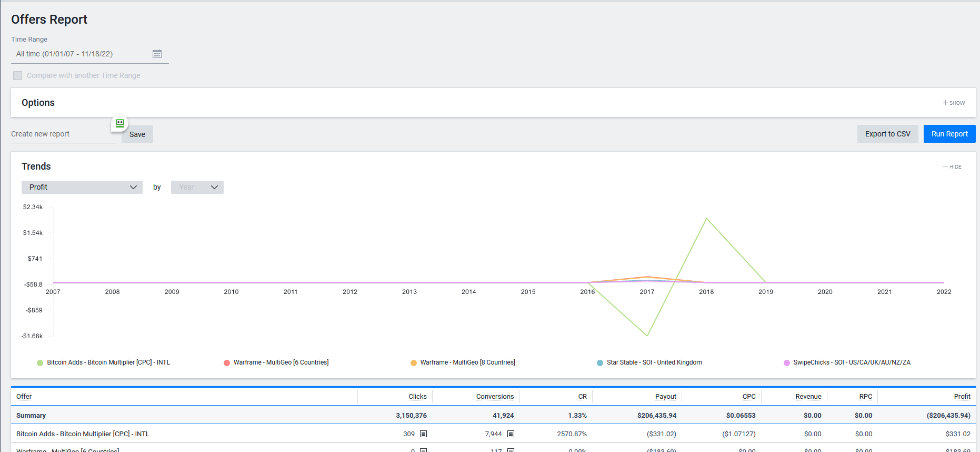Sort table by Conversions column header

[x=495, y=397]
